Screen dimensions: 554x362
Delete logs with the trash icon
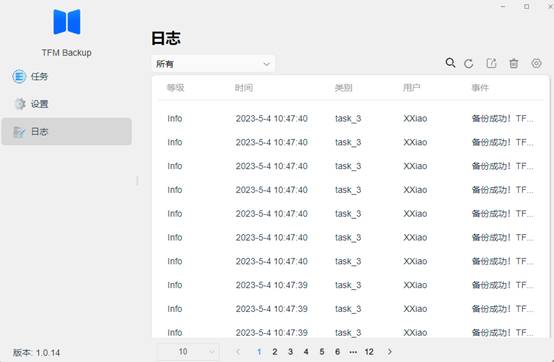tap(514, 64)
